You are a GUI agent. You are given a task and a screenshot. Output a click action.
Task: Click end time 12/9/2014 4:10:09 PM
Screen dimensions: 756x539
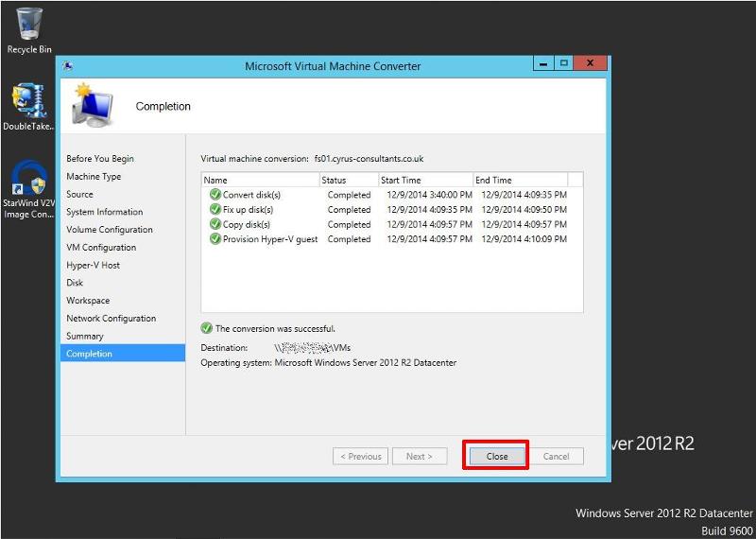point(524,239)
